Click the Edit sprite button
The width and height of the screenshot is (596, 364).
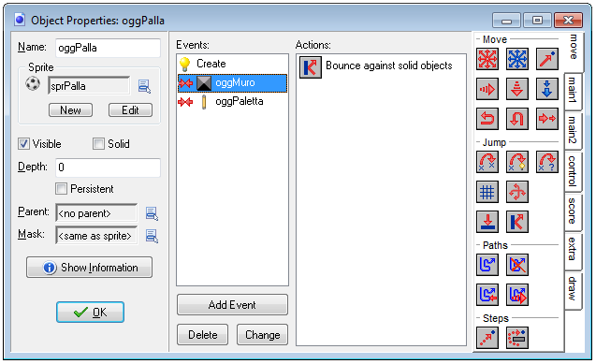[x=130, y=110]
